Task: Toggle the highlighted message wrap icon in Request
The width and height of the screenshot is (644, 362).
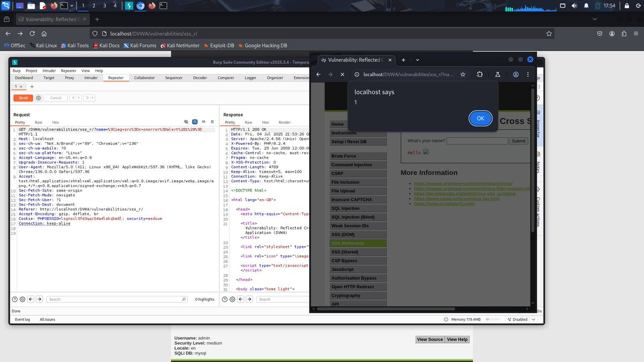Action: (195, 122)
